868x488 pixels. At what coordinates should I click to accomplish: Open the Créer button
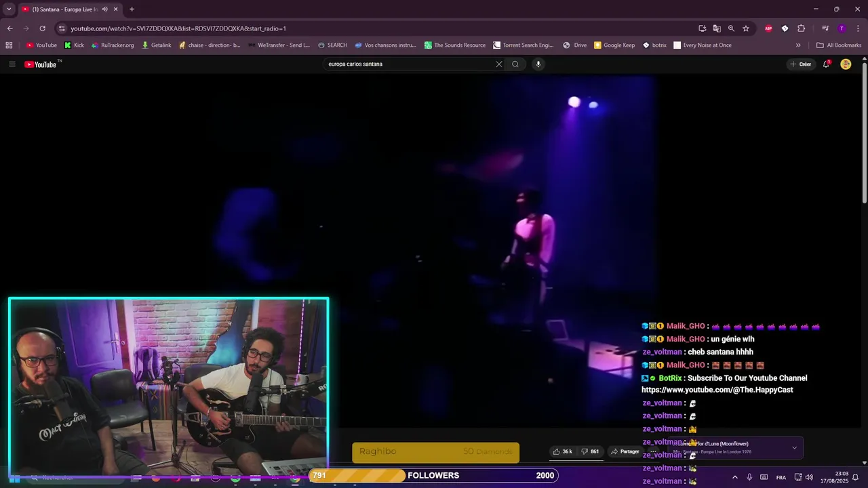tap(801, 64)
